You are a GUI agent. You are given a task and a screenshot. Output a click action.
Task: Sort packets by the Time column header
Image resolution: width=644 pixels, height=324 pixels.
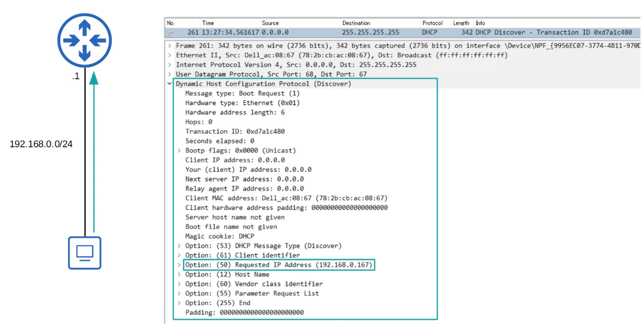208,23
